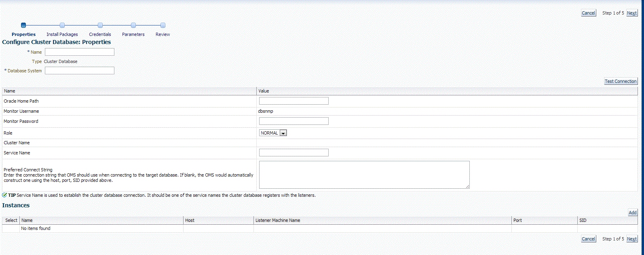Click the Review step marker
The image size is (644, 255).
(163, 25)
